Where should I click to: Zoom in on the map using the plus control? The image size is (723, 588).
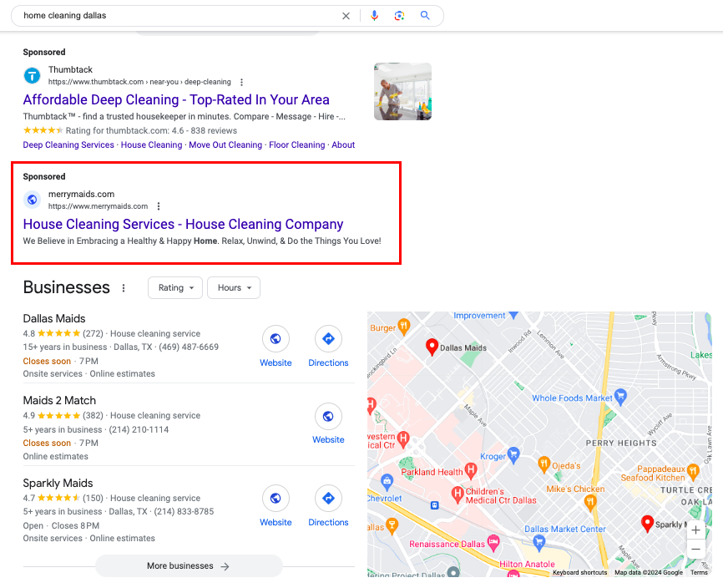coord(695,530)
